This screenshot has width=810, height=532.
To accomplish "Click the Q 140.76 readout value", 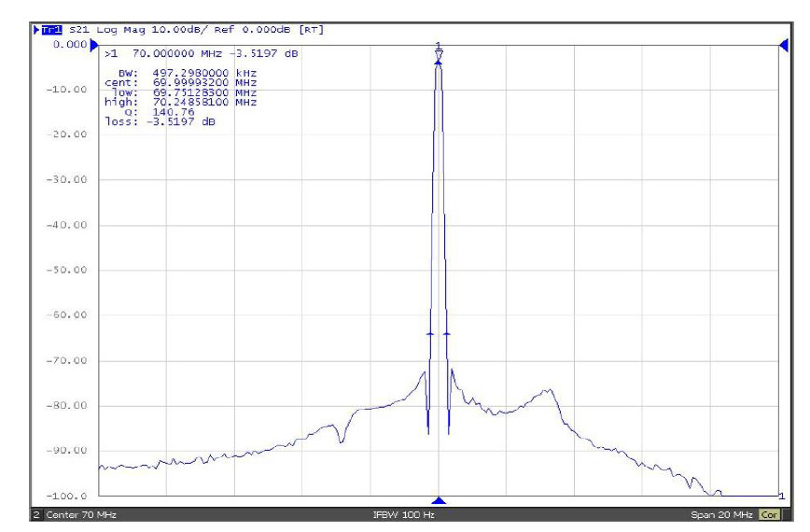I will [163, 112].
